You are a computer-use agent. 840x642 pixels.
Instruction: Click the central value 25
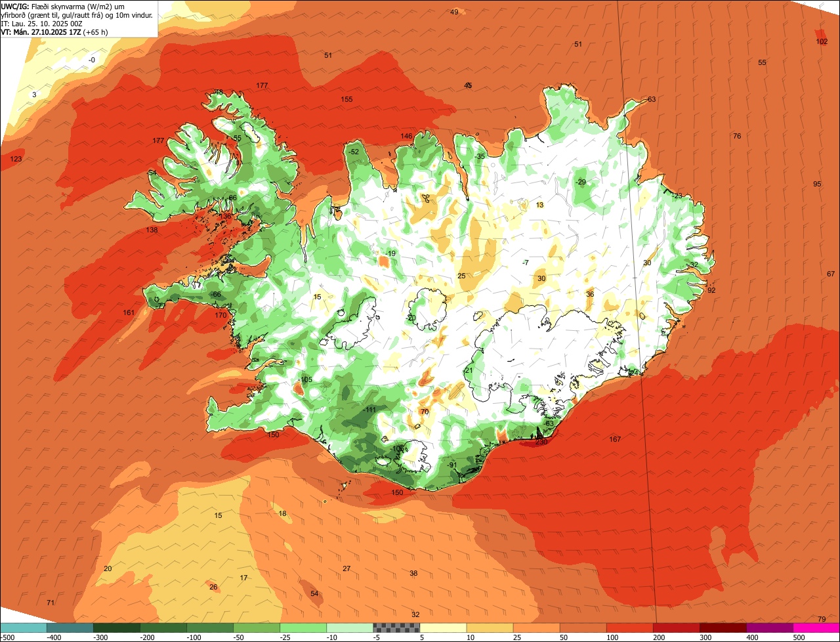461,276
